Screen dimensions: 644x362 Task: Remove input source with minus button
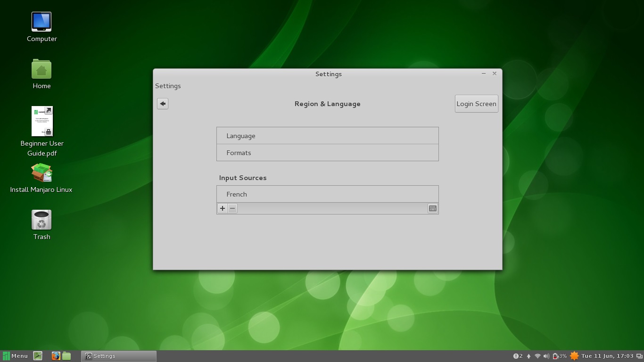[232, 208]
